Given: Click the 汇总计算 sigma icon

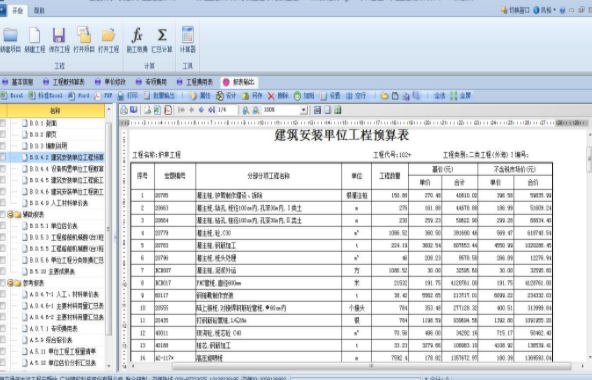Looking at the screenshot, I should pyautogui.click(x=162, y=35).
